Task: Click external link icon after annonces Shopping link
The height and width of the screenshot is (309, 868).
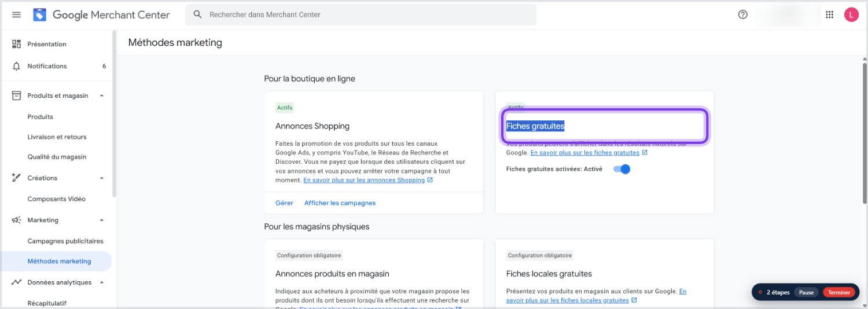Action: 430,180
